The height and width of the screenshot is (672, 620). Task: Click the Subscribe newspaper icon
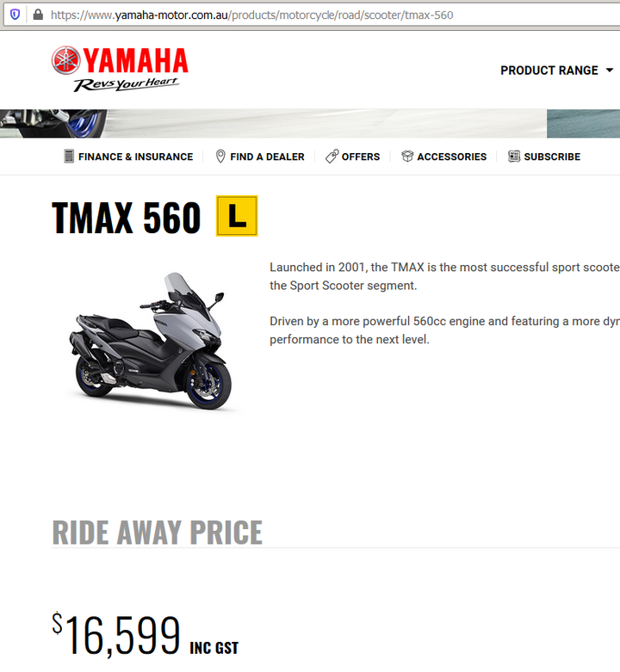(x=514, y=157)
